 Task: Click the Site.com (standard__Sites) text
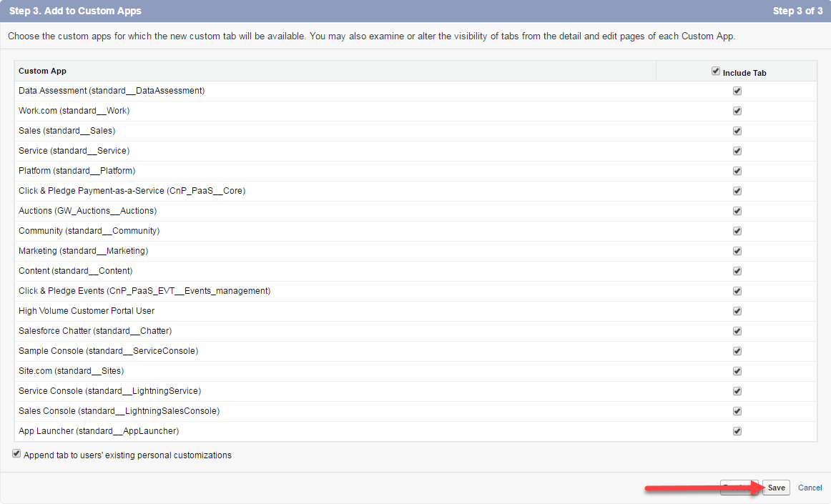click(71, 371)
